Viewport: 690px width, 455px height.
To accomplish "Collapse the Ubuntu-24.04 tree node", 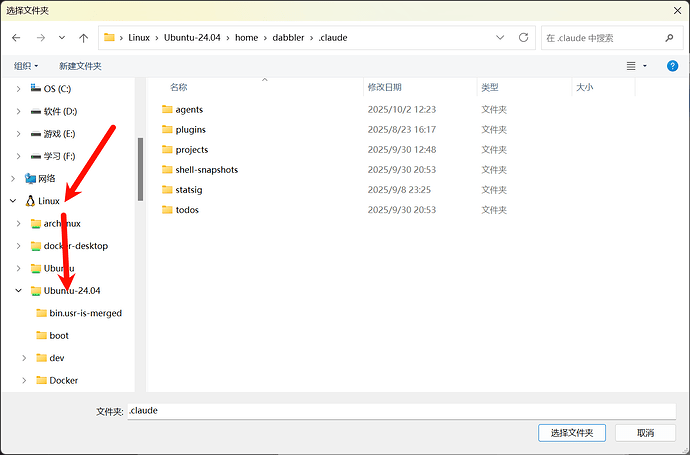I will coord(19,291).
